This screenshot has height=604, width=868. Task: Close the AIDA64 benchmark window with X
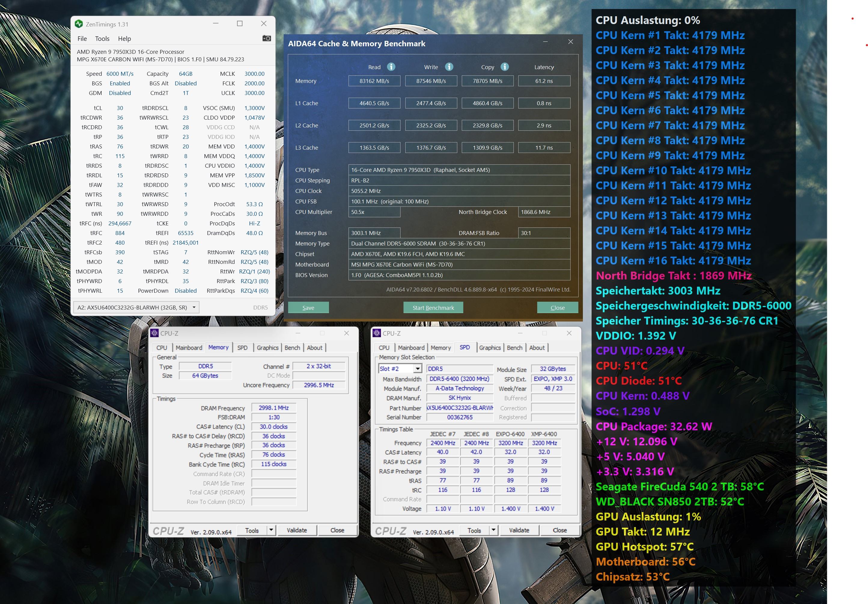(571, 41)
